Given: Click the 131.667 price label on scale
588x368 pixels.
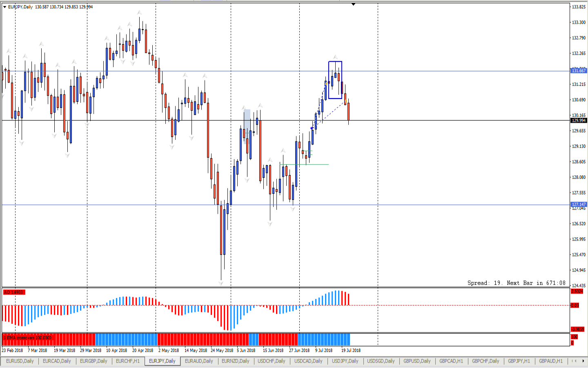Looking at the screenshot, I should click(x=579, y=71).
